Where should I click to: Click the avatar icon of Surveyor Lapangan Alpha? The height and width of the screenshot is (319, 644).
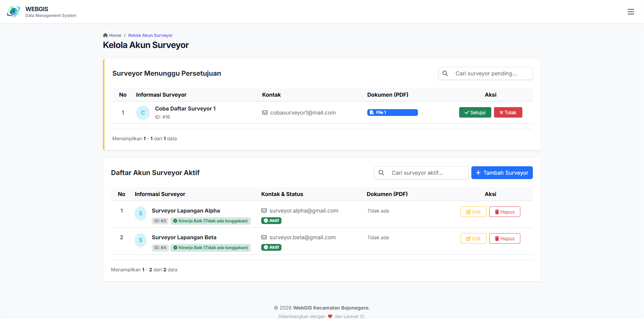pos(141,213)
